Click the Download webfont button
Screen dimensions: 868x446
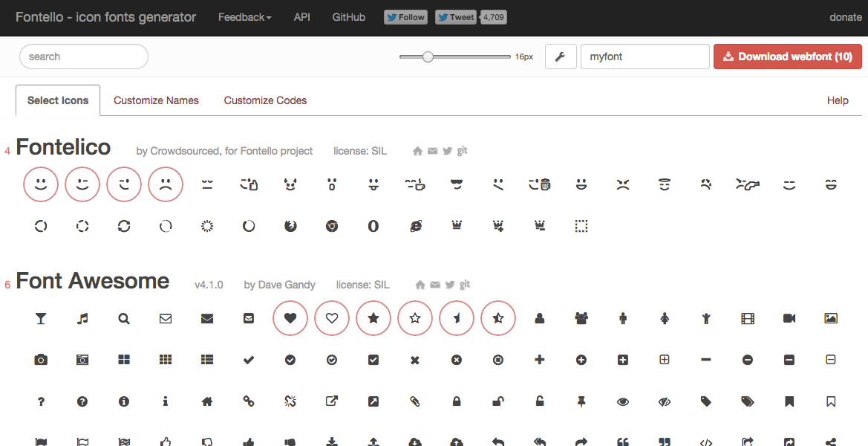tap(787, 56)
